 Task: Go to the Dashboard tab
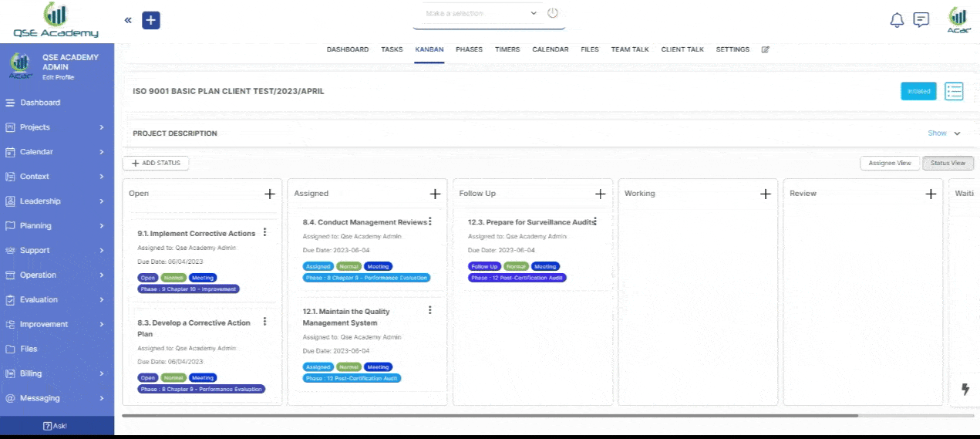[x=348, y=49]
